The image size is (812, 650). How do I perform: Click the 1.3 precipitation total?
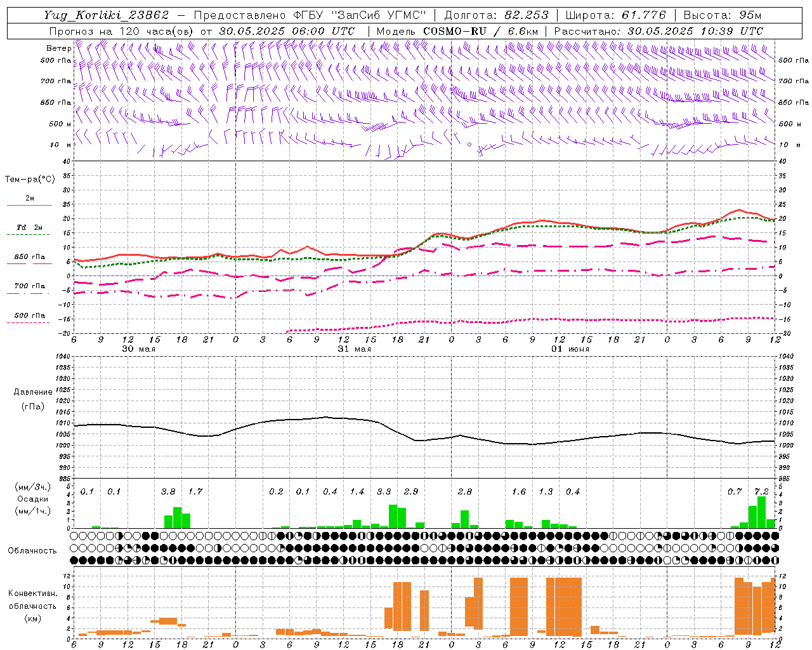click(x=546, y=492)
